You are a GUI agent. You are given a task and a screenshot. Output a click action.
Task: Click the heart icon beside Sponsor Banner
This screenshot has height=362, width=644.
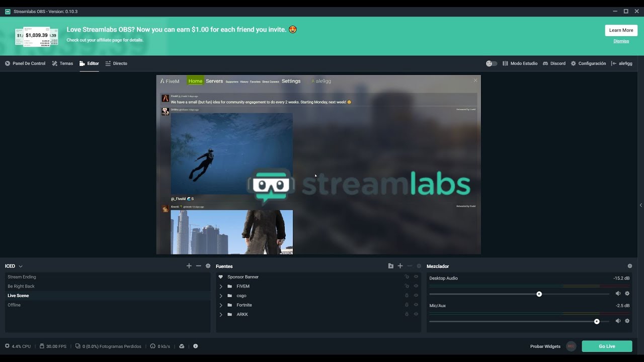coord(220,277)
